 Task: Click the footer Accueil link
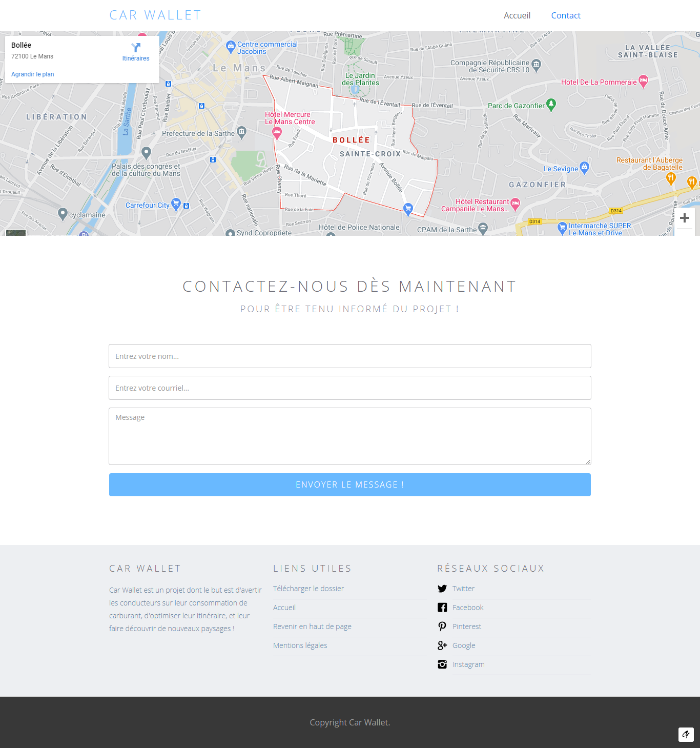284,608
